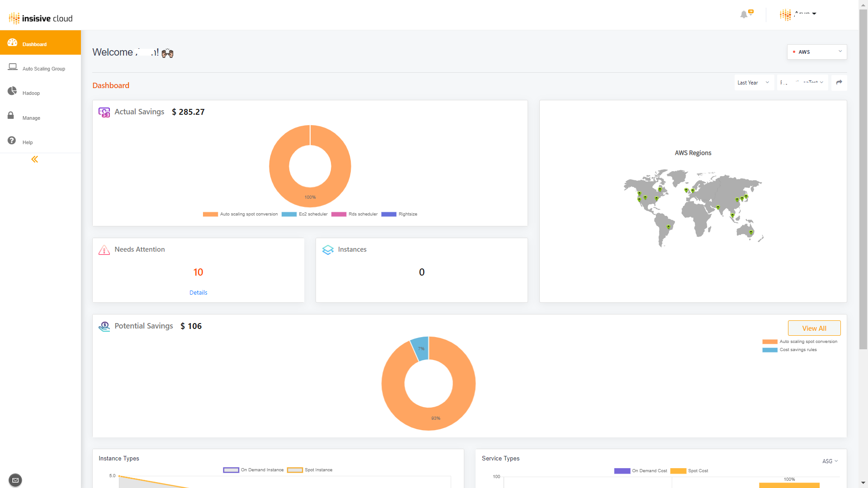This screenshot has width=868, height=488.
Task: Click the View All button
Action: pyautogui.click(x=814, y=328)
